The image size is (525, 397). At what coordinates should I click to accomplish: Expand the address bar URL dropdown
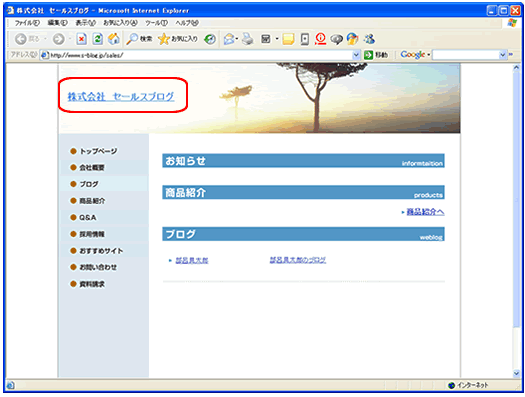[356, 55]
